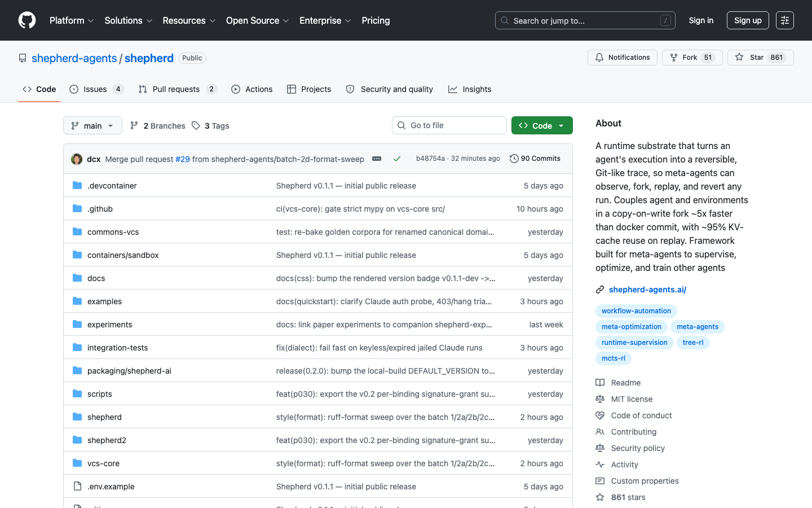Click the Sign up button

click(x=748, y=20)
